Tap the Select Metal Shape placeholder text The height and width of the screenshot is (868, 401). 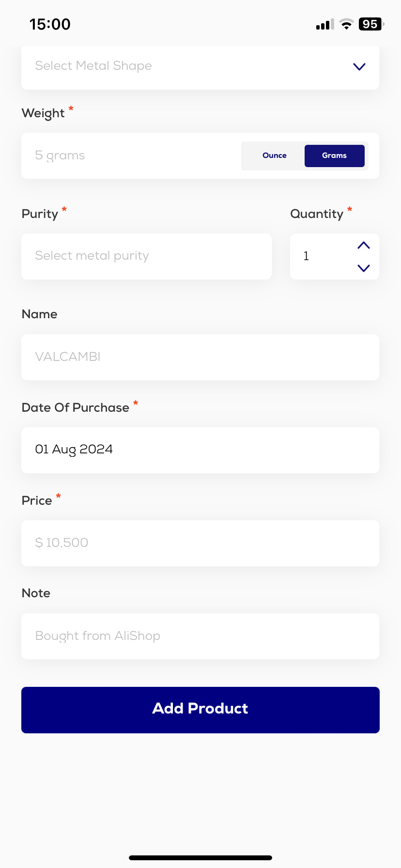click(x=93, y=66)
